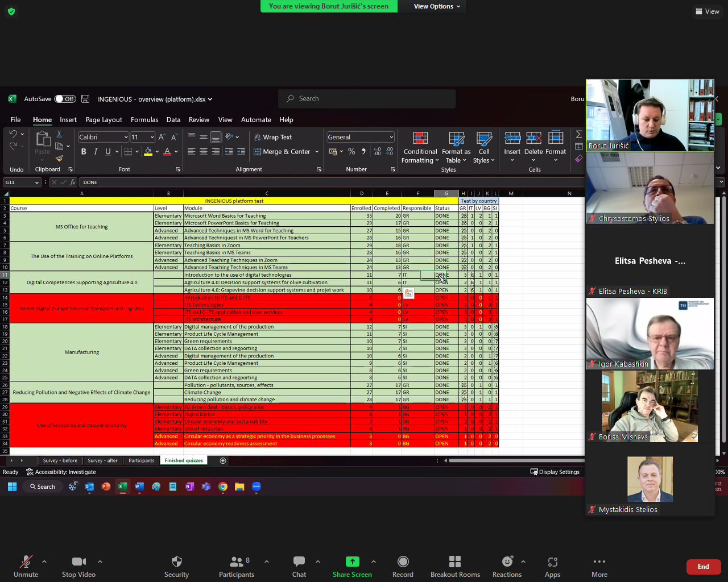Expand audio options arrow beside Unmute
Screen dimensions: 728x582
tap(44, 562)
